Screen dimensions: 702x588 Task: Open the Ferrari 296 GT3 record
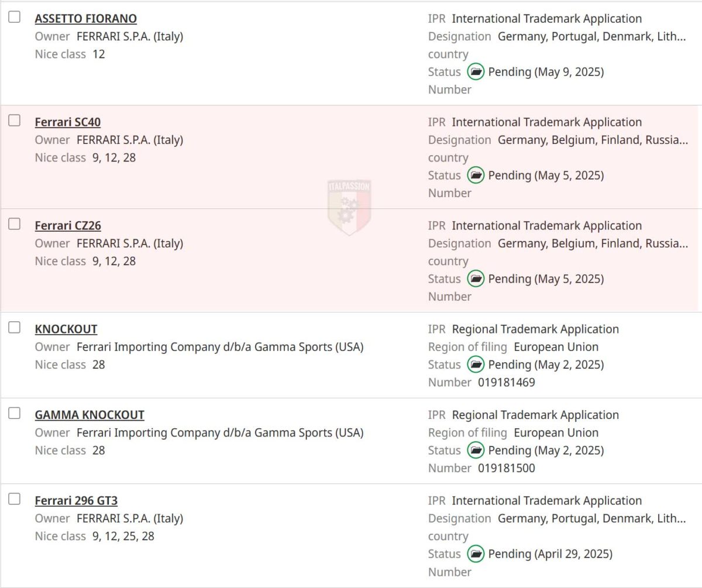[x=76, y=501]
